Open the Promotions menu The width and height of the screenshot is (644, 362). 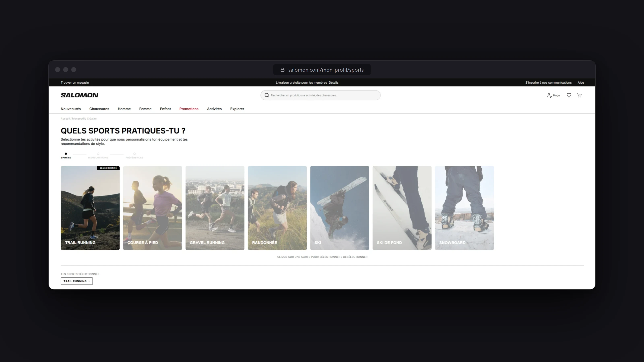[x=189, y=109]
